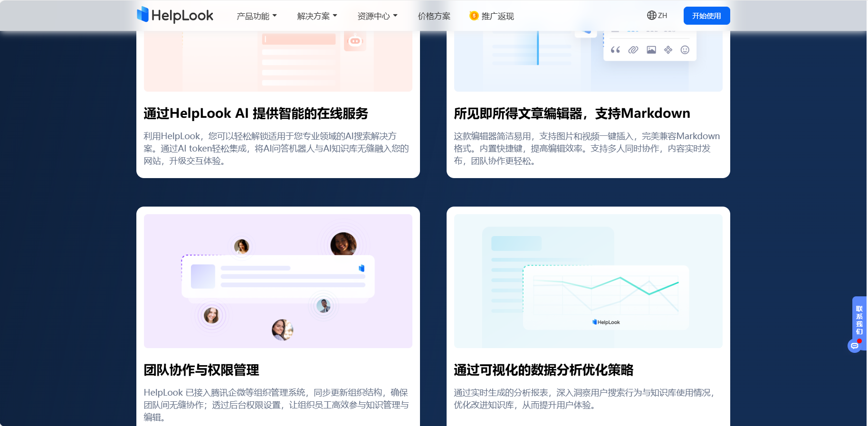
Task: Click the large dark-haired avatar at top right
Action: tap(343, 244)
